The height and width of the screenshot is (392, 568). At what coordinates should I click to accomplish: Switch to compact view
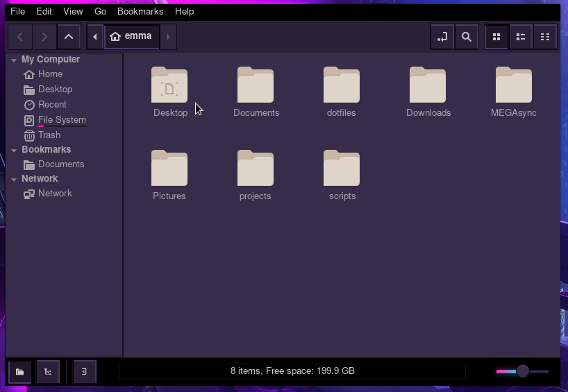click(545, 37)
